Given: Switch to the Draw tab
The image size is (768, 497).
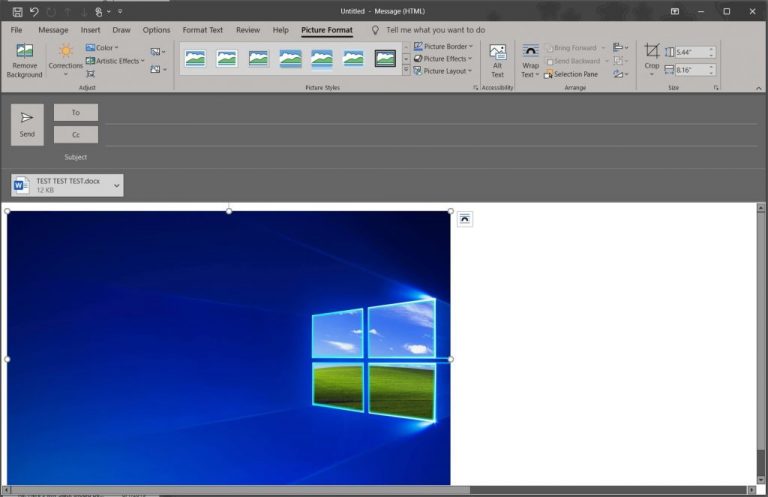Looking at the screenshot, I should pyautogui.click(x=121, y=30).
